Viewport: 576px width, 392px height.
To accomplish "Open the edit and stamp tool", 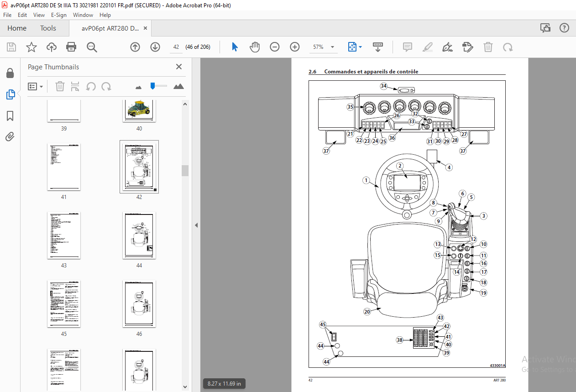I will pos(467,47).
